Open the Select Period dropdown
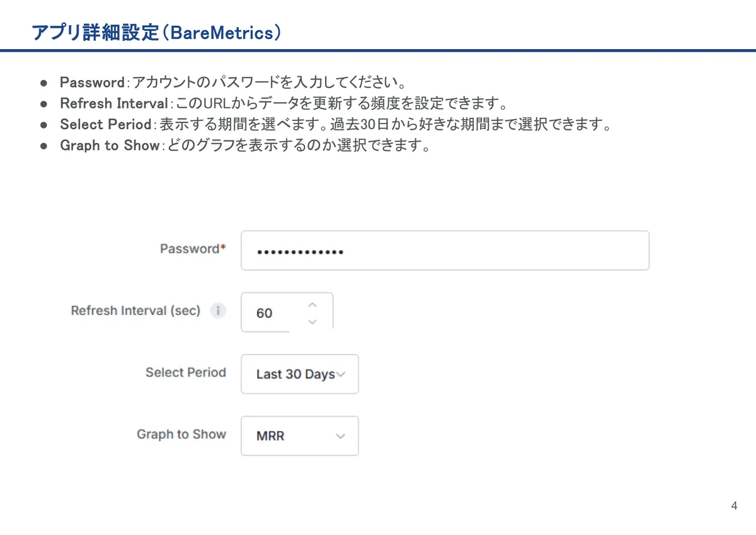 click(x=300, y=374)
